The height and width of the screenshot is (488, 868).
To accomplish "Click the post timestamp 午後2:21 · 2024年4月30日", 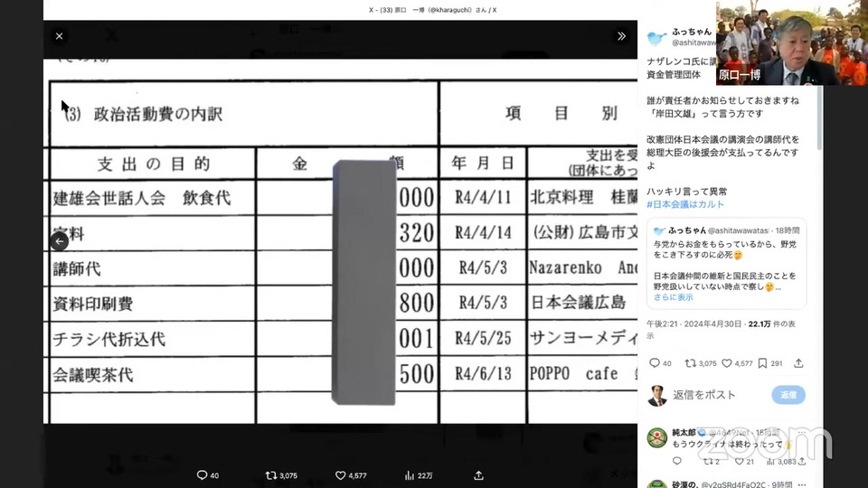I will tap(693, 324).
